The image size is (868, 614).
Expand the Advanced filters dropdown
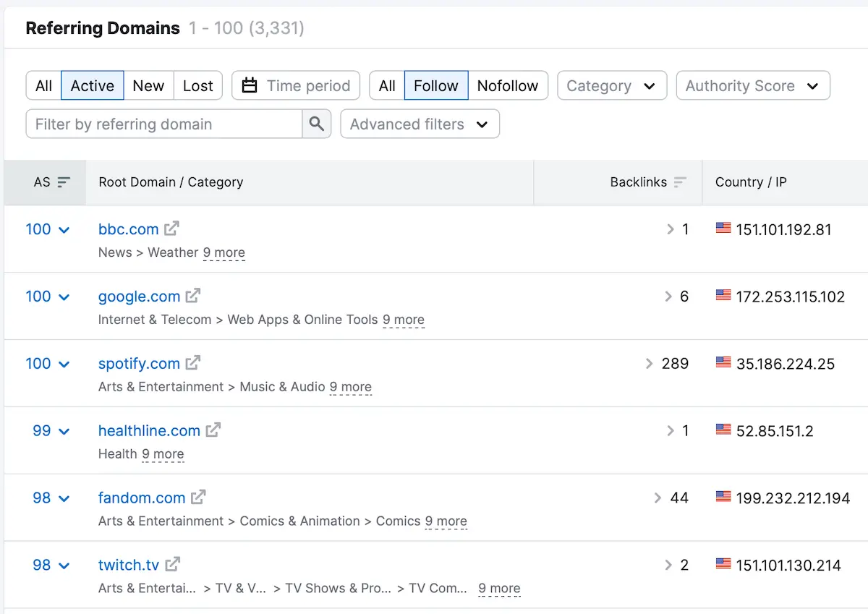tap(420, 124)
